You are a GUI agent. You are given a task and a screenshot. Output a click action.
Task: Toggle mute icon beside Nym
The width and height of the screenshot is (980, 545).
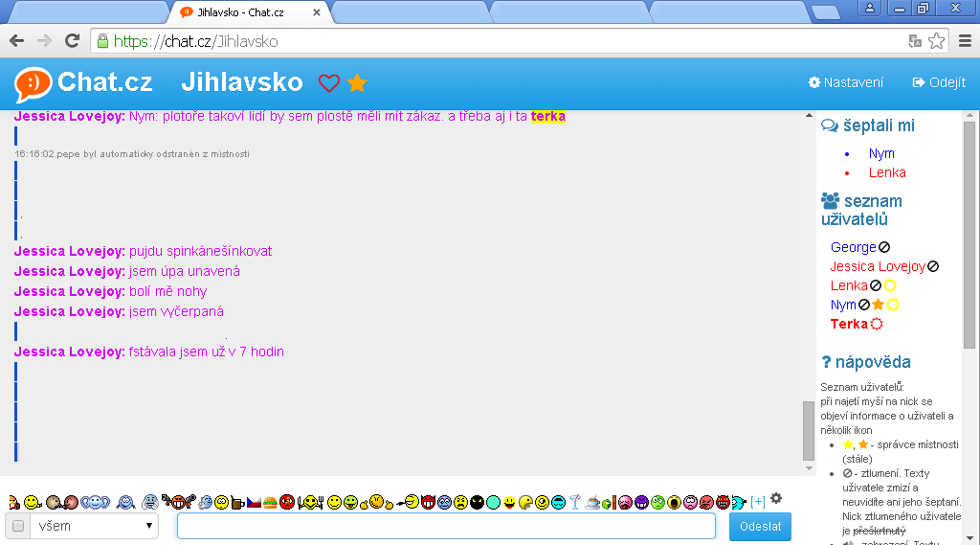[x=864, y=305]
